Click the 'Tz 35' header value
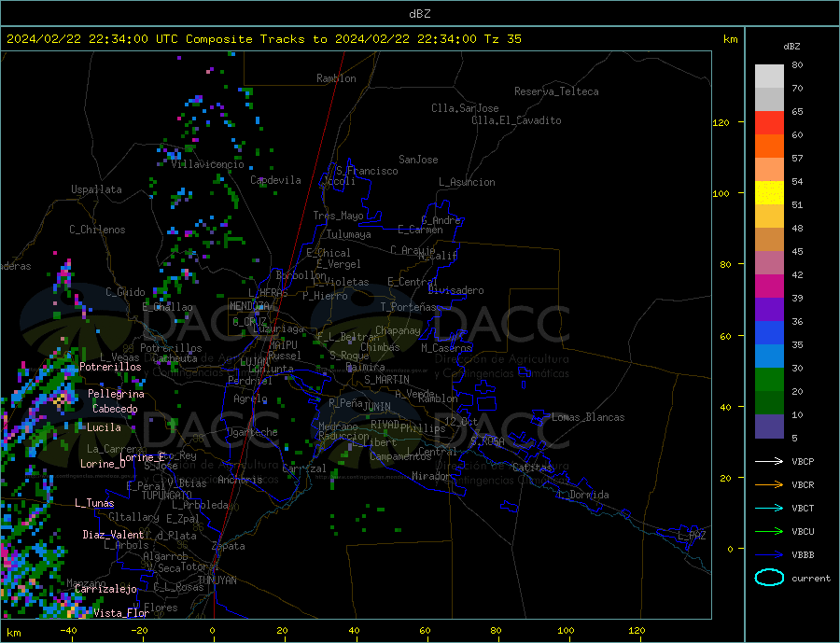Viewport: 840px width, 643px height. click(503, 39)
